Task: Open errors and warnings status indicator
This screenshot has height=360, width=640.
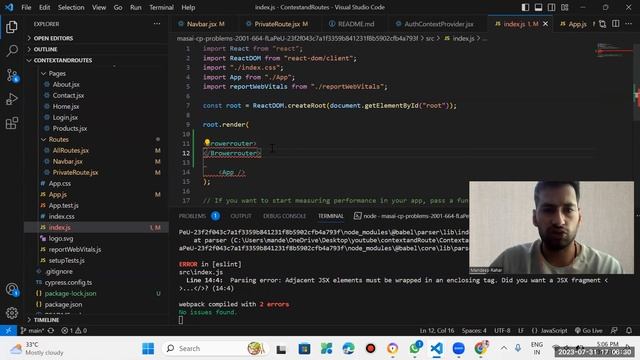Action: [x=74, y=330]
